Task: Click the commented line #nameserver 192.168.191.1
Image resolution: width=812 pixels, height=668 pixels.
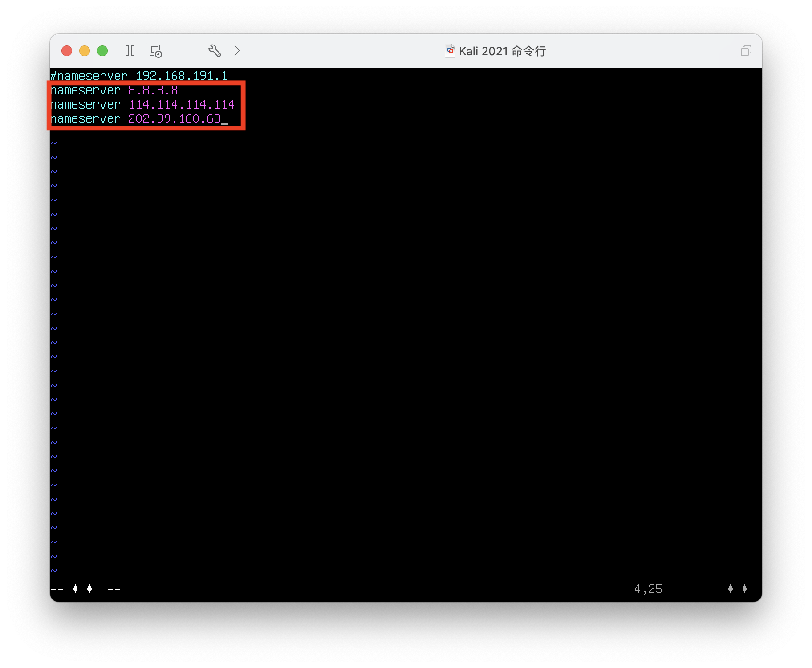Action: [139, 76]
